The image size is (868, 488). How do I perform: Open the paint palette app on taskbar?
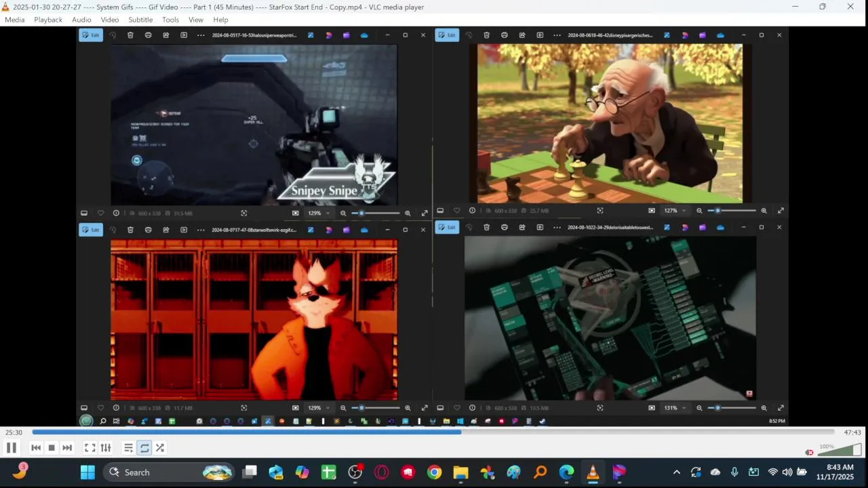[x=514, y=472]
